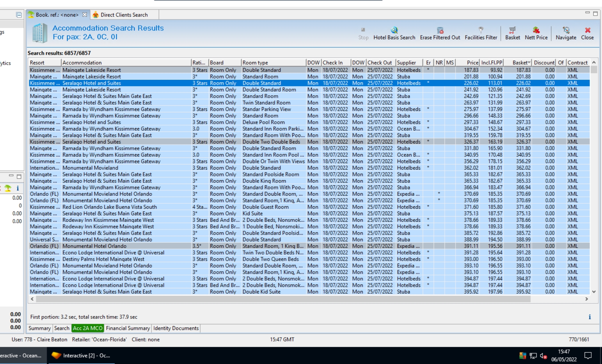Toggle the Nett Price toolbar icon
This screenshot has width=602, height=364.
[x=536, y=33]
